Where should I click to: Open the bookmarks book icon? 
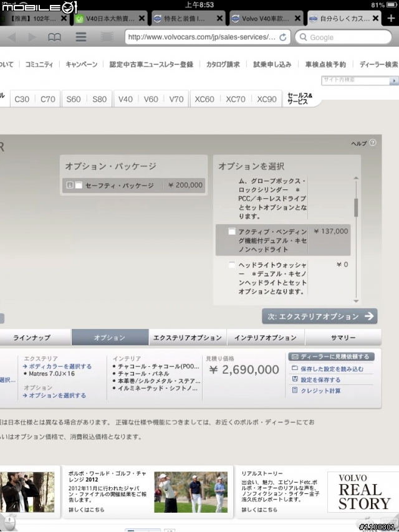click(54, 37)
